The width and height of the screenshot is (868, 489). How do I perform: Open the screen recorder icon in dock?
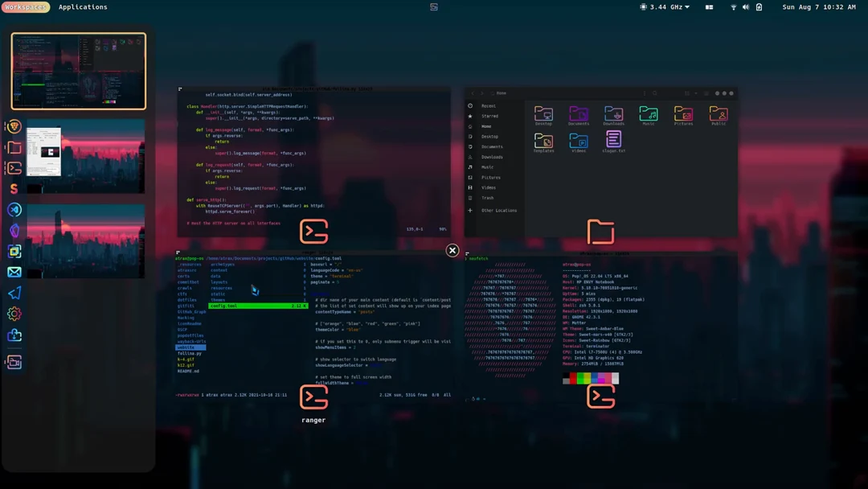pyautogui.click(x=14, y=363)
